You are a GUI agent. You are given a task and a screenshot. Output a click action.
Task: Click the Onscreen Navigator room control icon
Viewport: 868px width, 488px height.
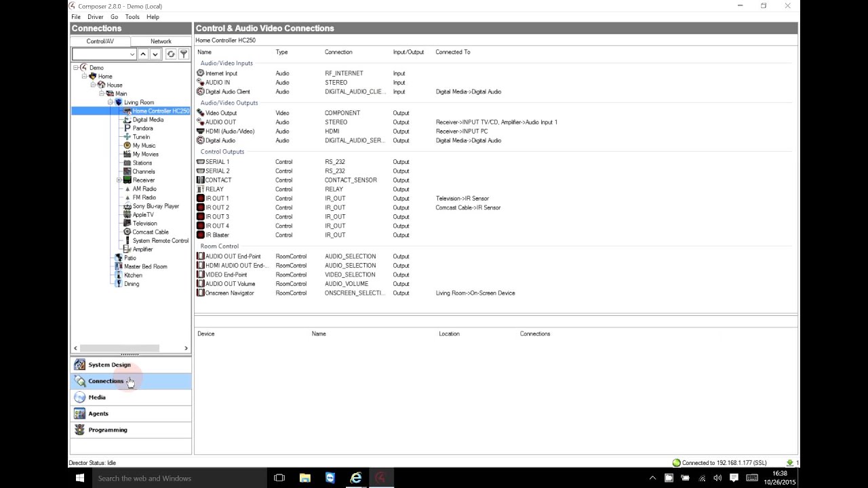coord(200,293)
